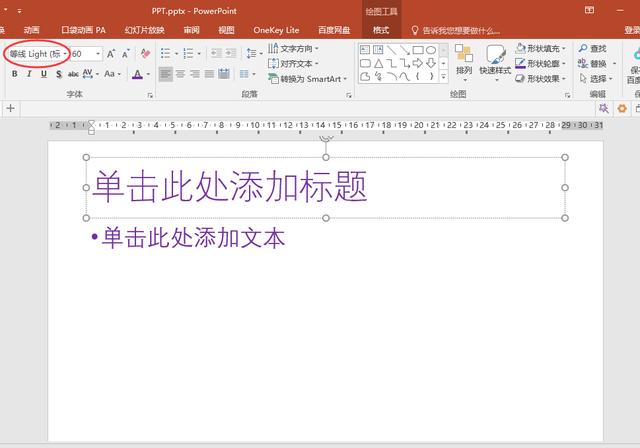Apply bulleted list
The width and height of the screenshot is (640, 448).
tap(165, 53)
